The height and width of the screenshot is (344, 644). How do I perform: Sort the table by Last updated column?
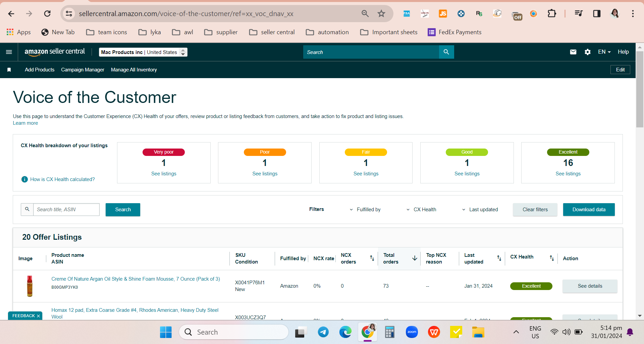pyautogui.click(x=499, y=258)
